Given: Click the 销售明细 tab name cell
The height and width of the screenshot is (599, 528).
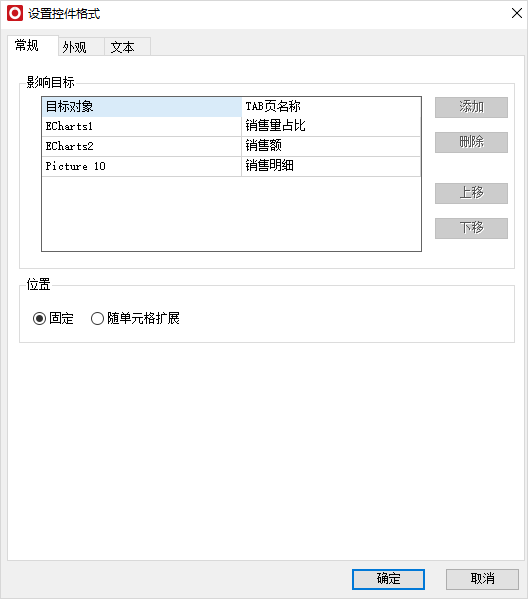Looking at the screenshot, I should click(331, 166).
